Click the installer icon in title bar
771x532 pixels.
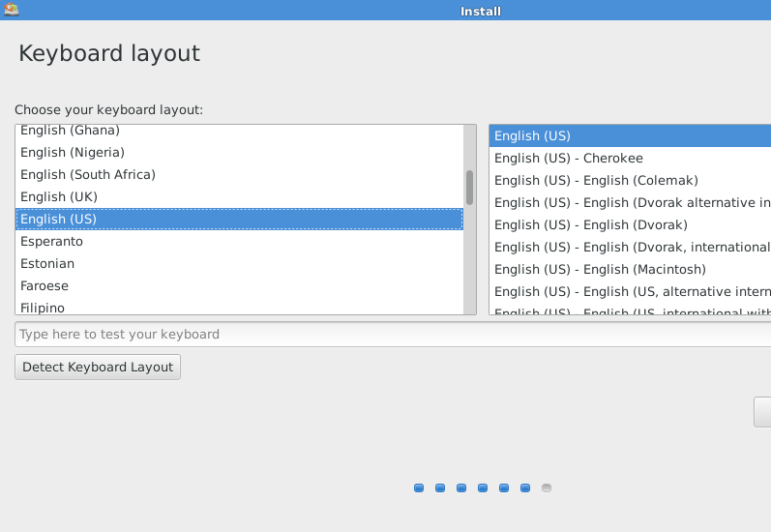(12, 11)
